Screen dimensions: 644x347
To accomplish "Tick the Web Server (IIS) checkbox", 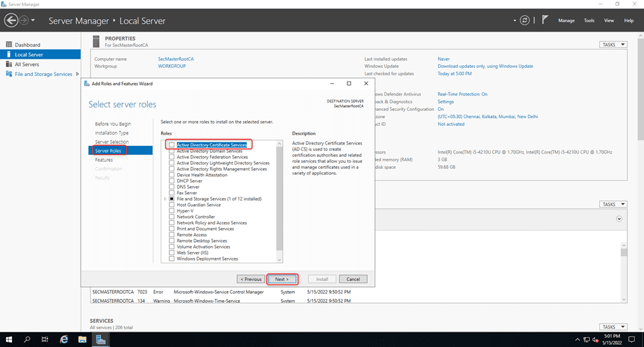I will tap(172, 253).
